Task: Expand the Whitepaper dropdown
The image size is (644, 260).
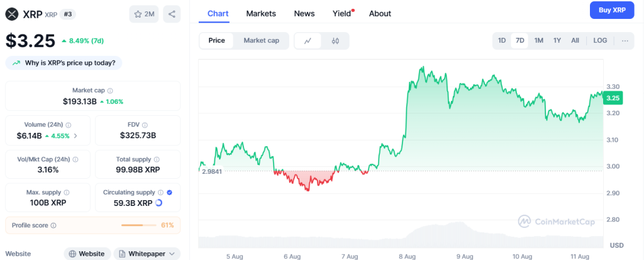Action: tap(148, 254)
